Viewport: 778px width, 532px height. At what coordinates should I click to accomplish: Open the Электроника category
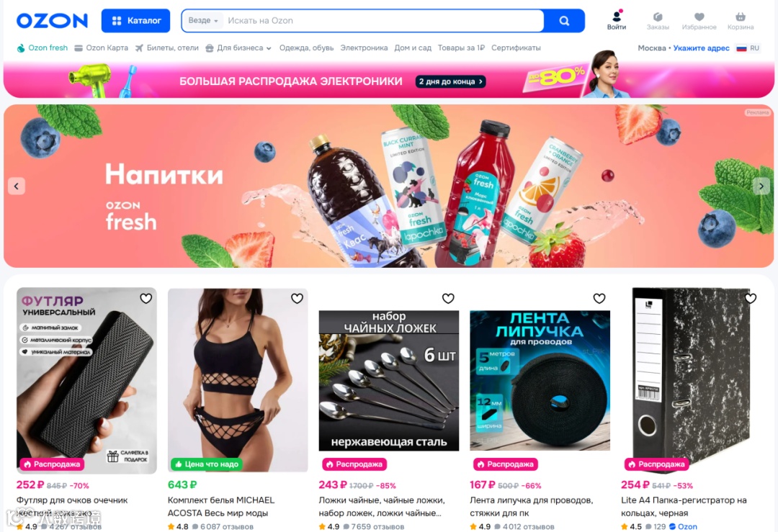tap(364, 48)
